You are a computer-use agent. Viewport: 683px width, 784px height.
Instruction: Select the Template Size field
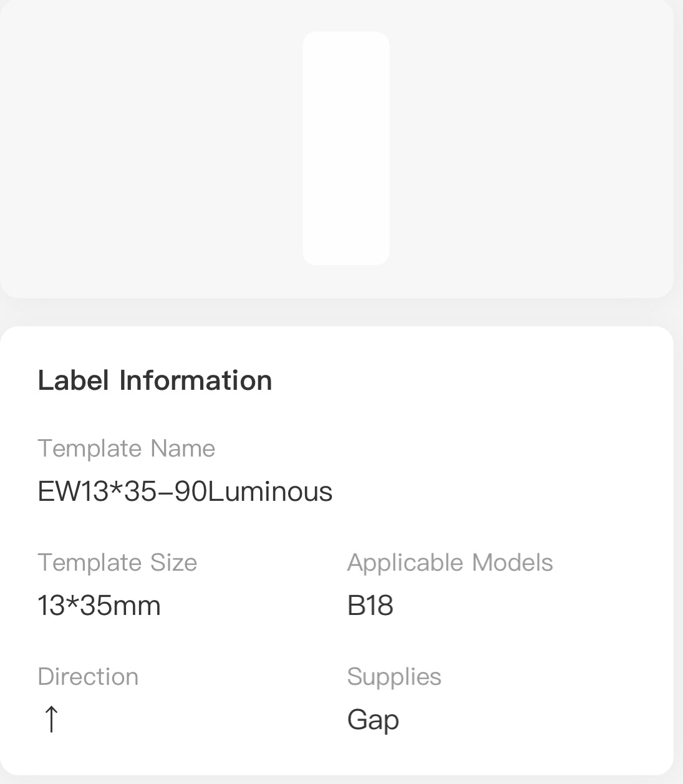tap(117, 562)
